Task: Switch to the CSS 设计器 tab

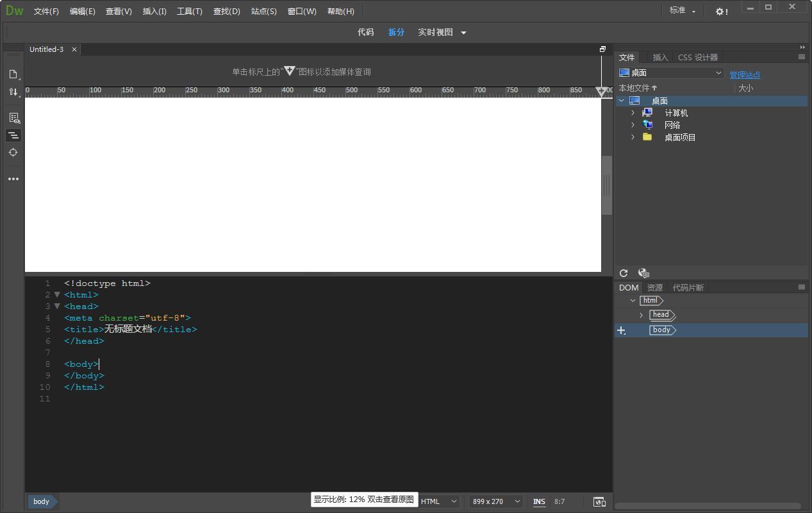Action: coord(697,57)
